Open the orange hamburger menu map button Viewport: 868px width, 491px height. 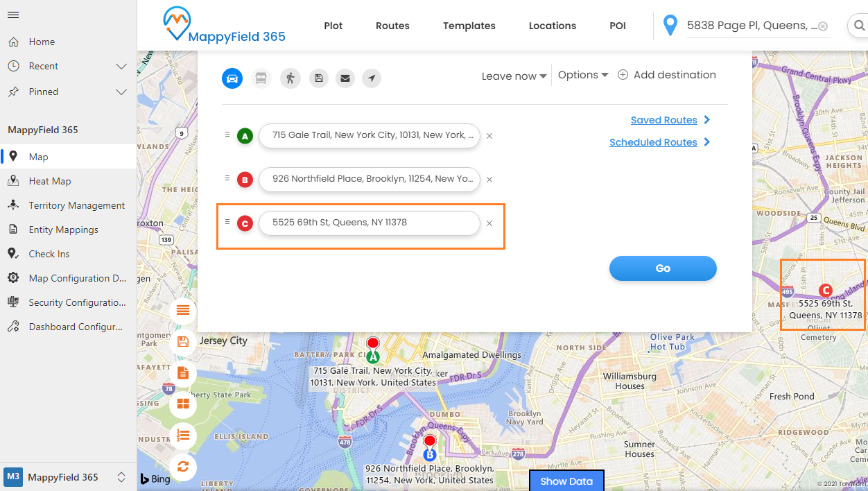(x=183, y=310)
